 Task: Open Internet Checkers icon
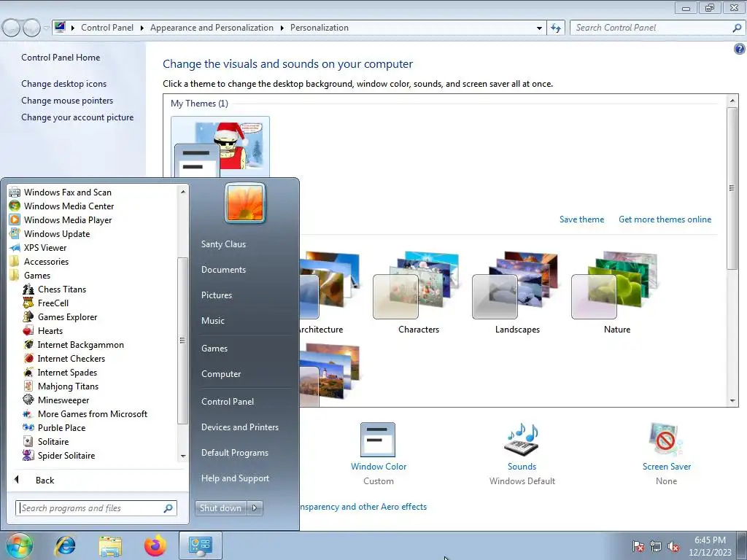28,358
